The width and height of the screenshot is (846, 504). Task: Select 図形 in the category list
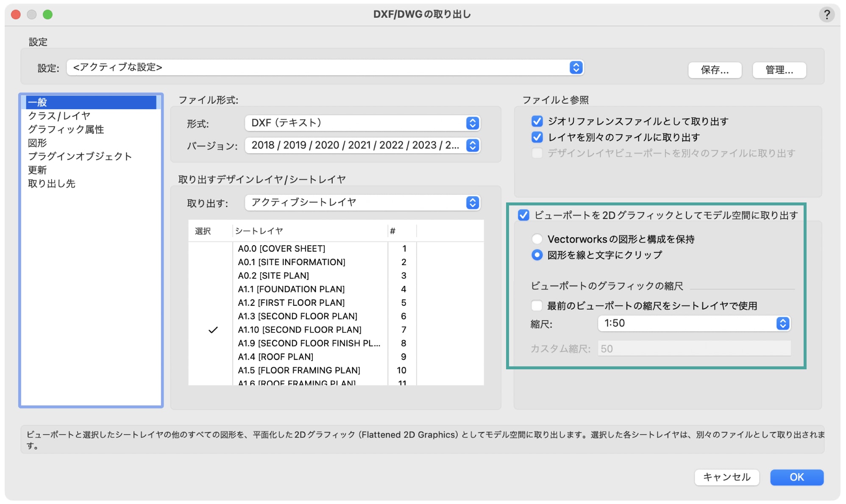pos(91,143)
